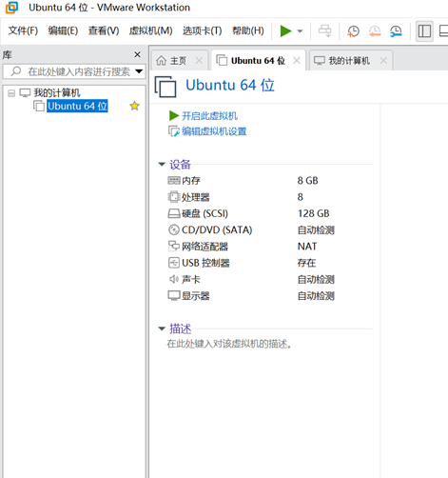The height and width of the screenshot is (478, 448).
Task: Click the green power-on play icon in toolbar
Action: pos(285,30)
